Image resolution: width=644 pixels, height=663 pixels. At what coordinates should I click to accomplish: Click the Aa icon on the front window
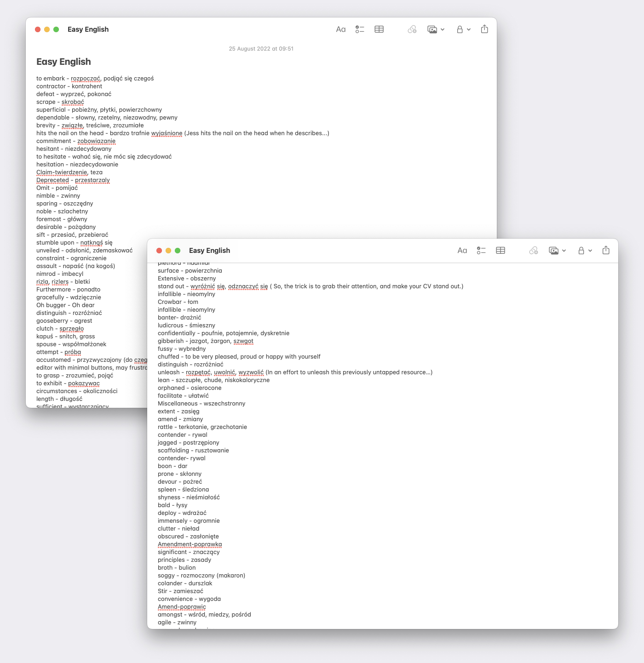(462, 251)
